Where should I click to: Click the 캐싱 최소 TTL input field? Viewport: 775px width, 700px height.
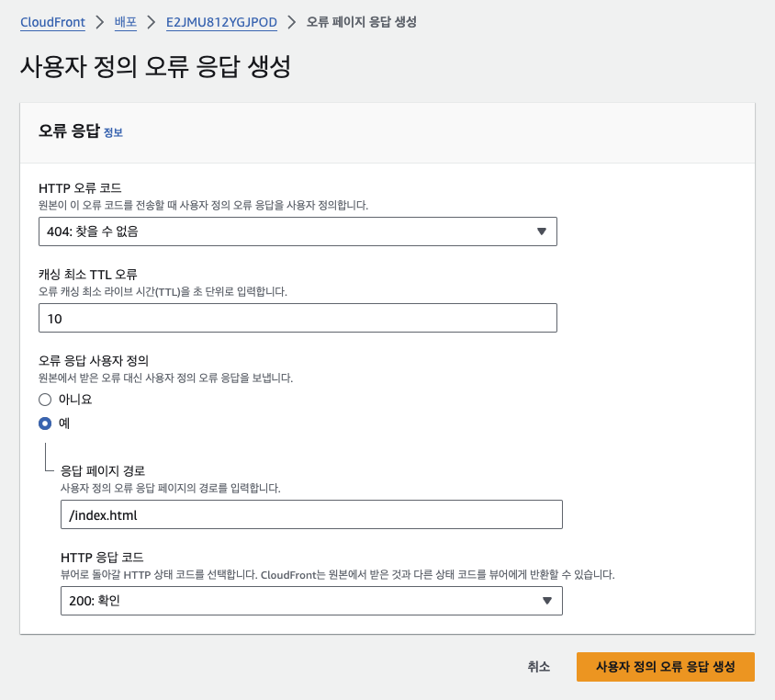click(x=298, y=318)
